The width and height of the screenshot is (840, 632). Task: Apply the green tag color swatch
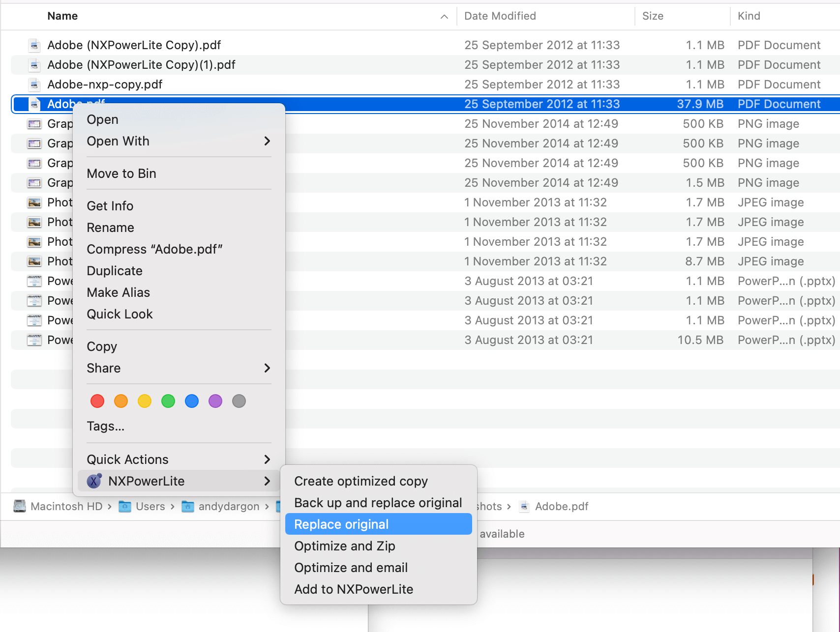(x=168, y=401)
